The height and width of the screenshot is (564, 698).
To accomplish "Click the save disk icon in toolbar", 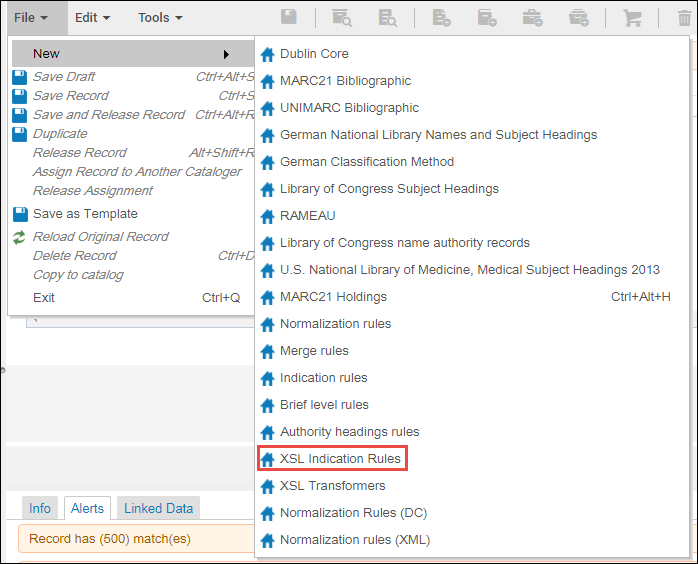I will [x=289, y=17].
